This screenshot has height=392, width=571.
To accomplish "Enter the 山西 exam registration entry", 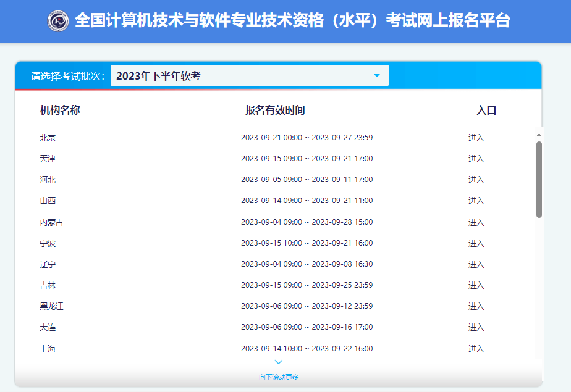I will coord(476,201).
